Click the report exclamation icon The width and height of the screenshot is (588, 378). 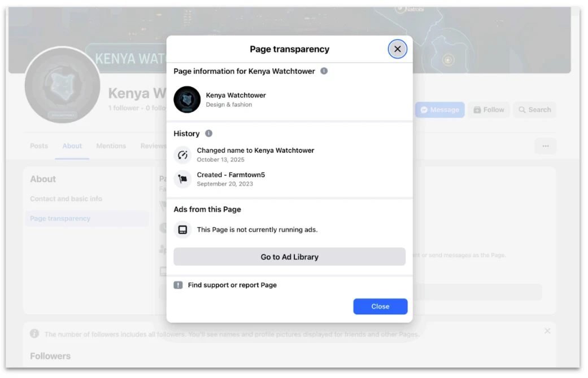pos(178,285)
